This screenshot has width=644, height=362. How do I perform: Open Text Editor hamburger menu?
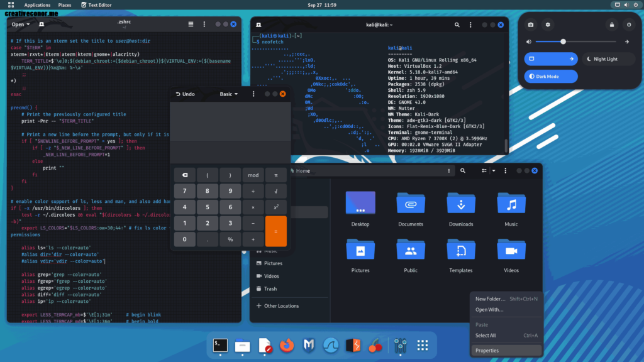tap(191, 25)
